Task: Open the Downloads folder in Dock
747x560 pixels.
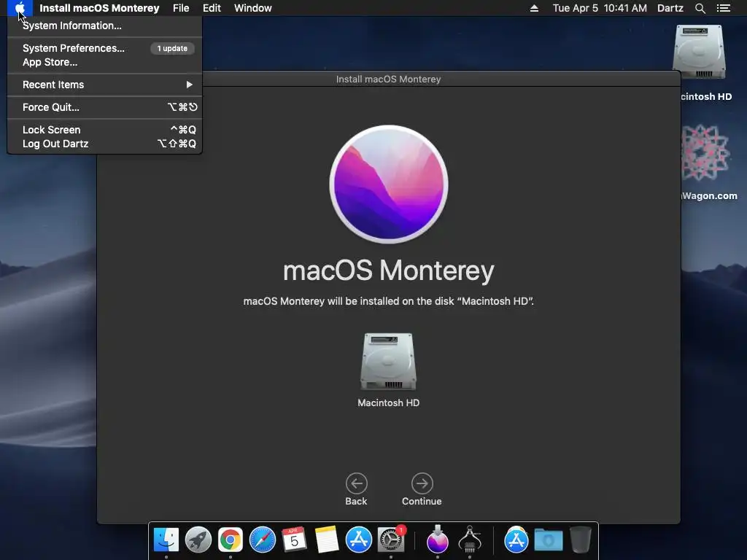Action: point(549,540)
